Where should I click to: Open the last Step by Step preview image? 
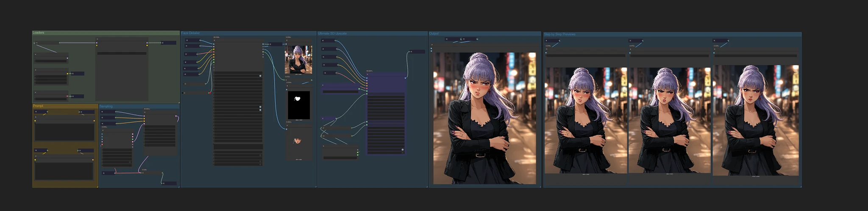pos(756,120)
